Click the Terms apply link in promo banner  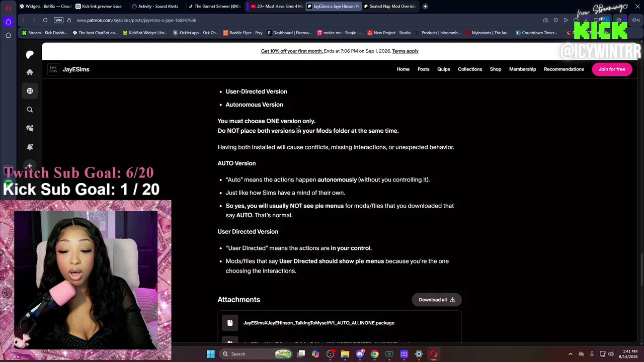(x=405, y=51)
